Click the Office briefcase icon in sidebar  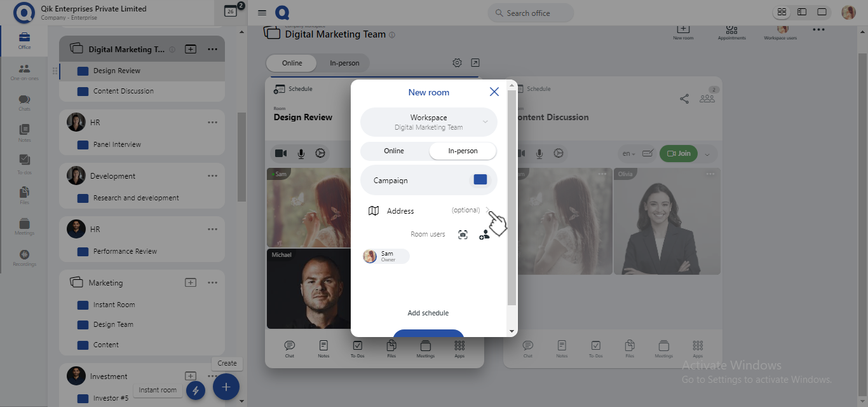pos(24,39)
